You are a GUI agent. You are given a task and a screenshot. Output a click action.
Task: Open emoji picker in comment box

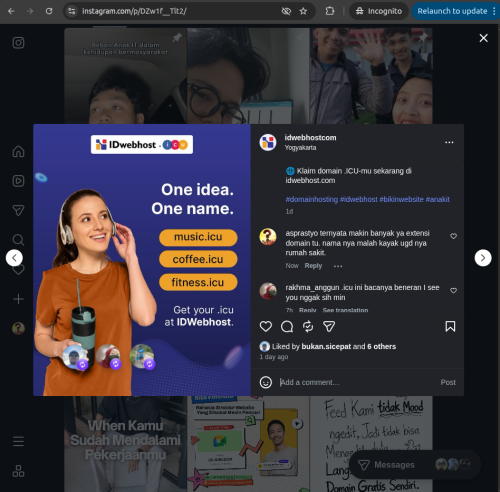[266, 382]
